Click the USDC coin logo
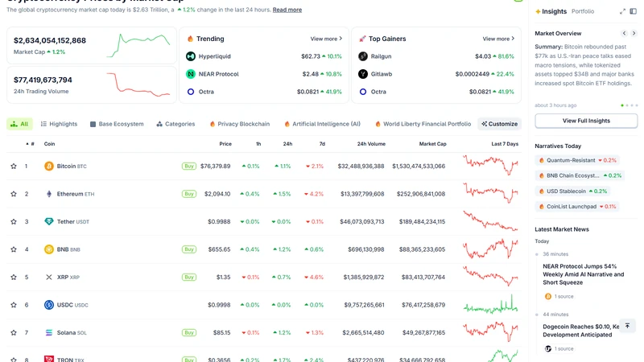 pyautogui.click(x=49, y=305)
